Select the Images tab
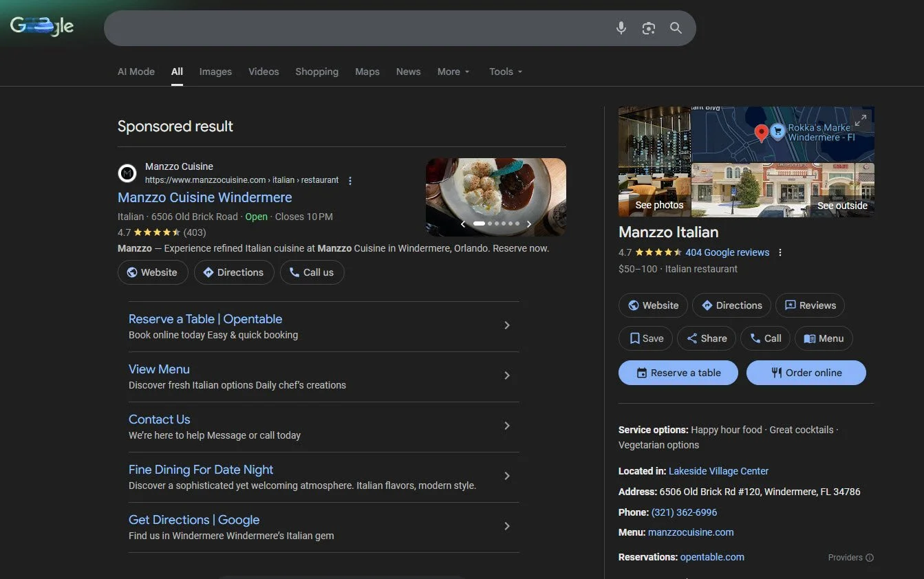 tap(215, 72)
